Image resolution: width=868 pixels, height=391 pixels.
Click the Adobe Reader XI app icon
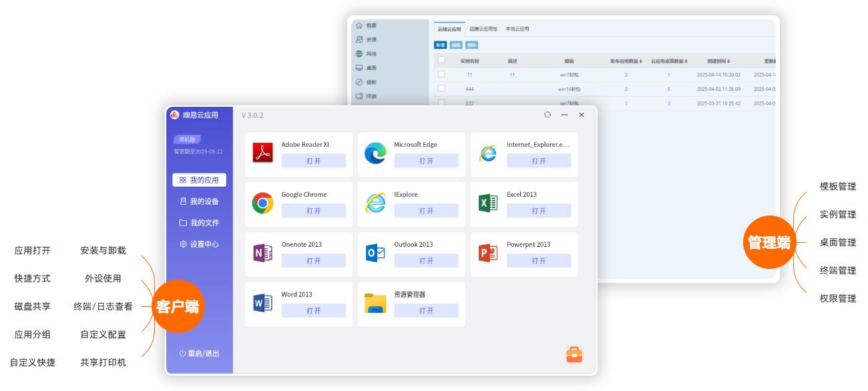pos(262,153)
